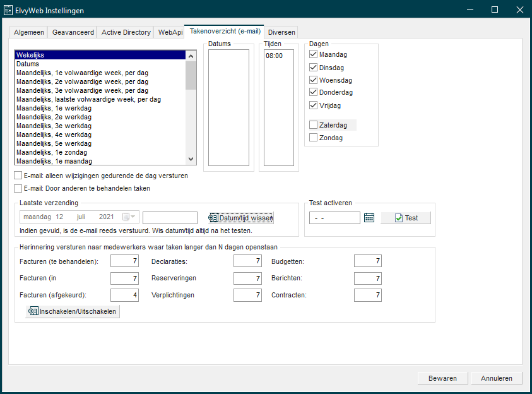Check 'Door anderen te behandelen taken' option
This screenshot has height=394, width=532.
[x=18, y=188]
